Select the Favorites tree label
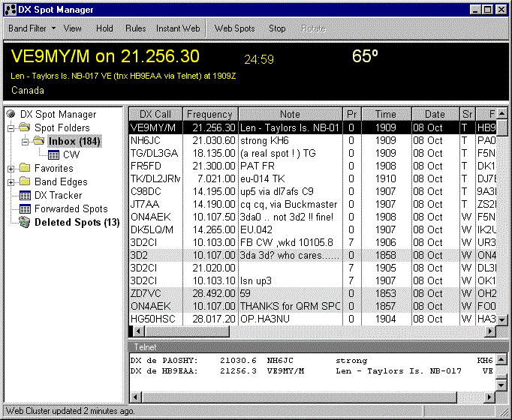 [54, 168]
